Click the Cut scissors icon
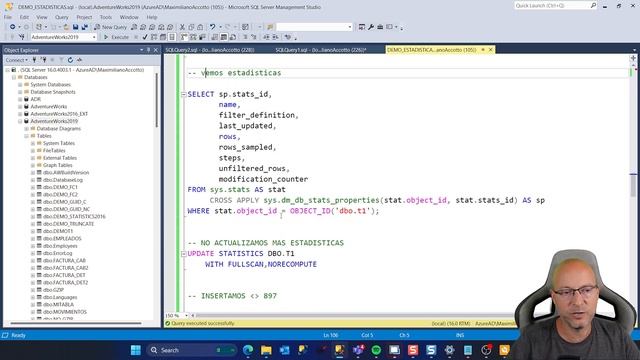Image resolution: width=640 pixels, height=360 pixels. 182,27
